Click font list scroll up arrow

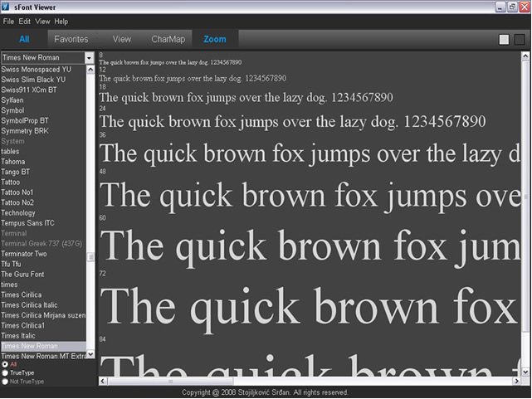click(x=90, y=70)
